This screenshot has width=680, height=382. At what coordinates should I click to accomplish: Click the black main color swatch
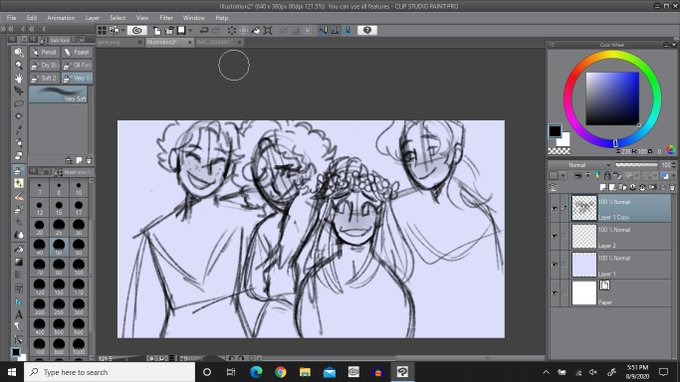point(555,131)
